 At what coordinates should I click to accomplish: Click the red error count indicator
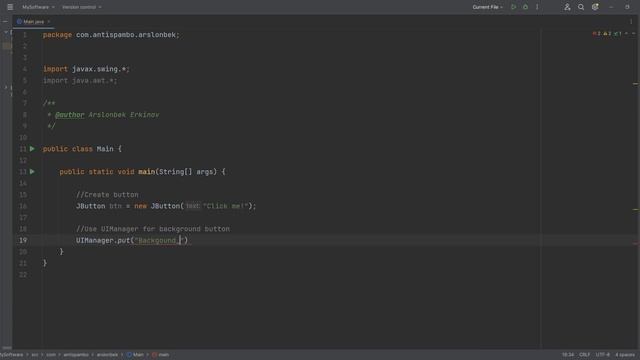coord(597,33)
